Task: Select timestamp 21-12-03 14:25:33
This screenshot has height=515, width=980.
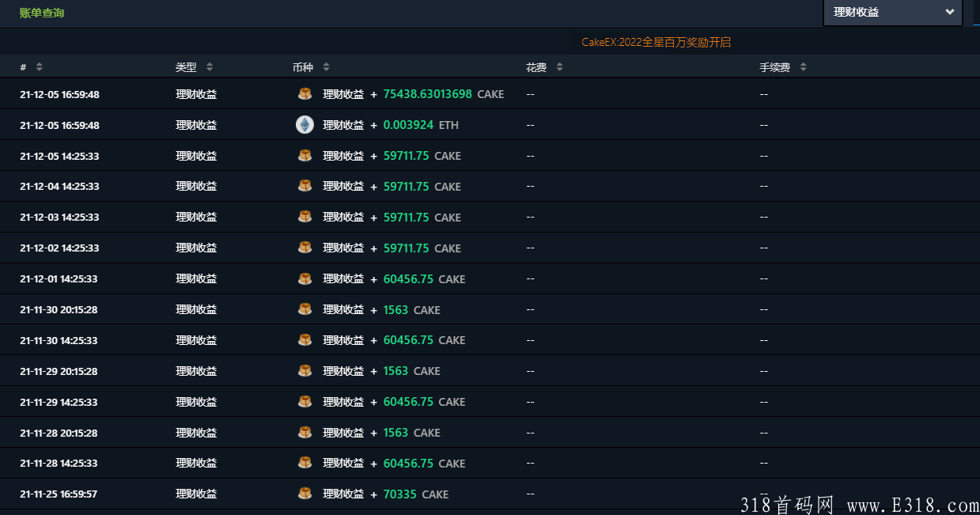Action: click(59, 218)
